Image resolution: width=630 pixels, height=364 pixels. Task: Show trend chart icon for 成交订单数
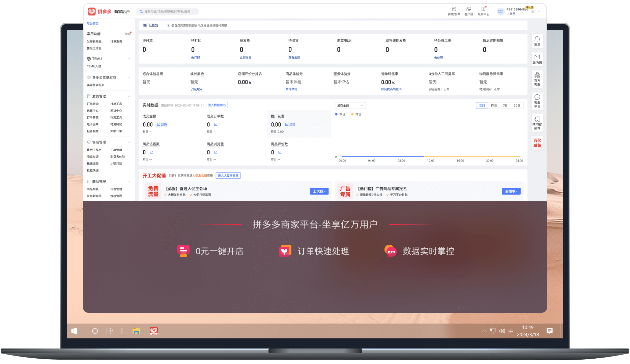(x=216, y=125)
